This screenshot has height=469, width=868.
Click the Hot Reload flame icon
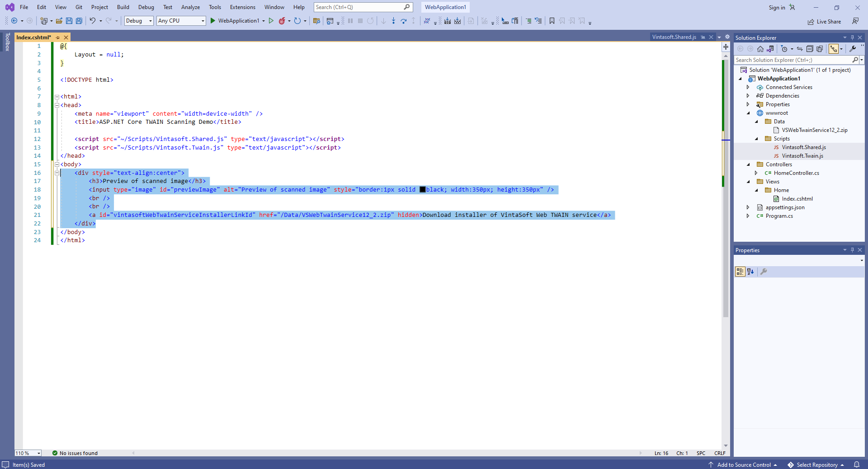pos(282,21)
